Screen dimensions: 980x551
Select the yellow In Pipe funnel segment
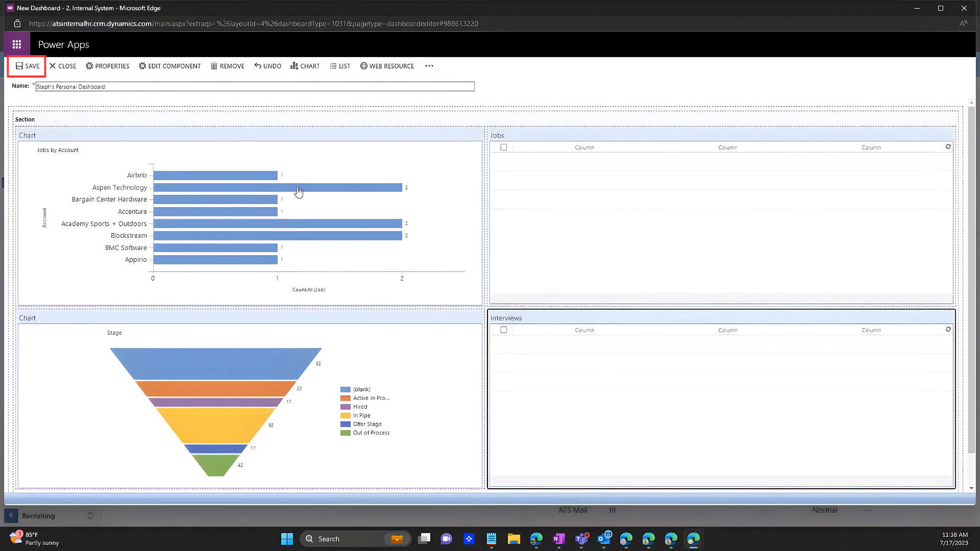click(x=216, y=425)
